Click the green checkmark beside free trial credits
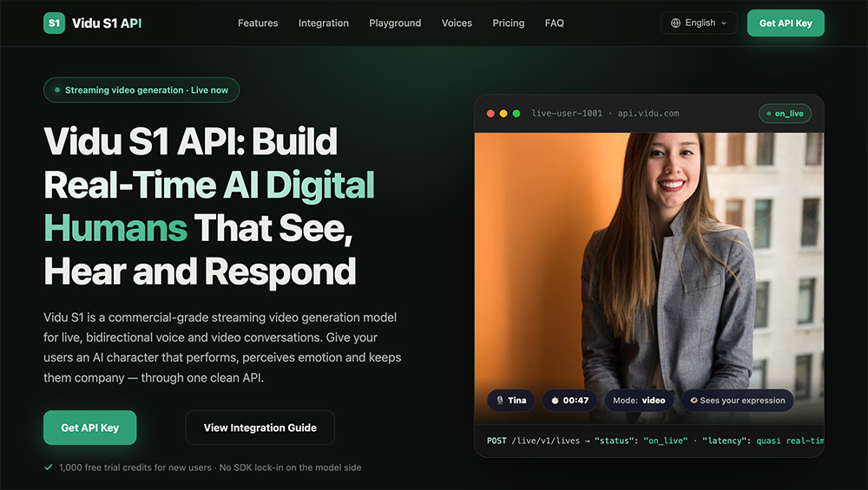Image resolution: width=868 pixels, height=490 pixels. (48, 467)
